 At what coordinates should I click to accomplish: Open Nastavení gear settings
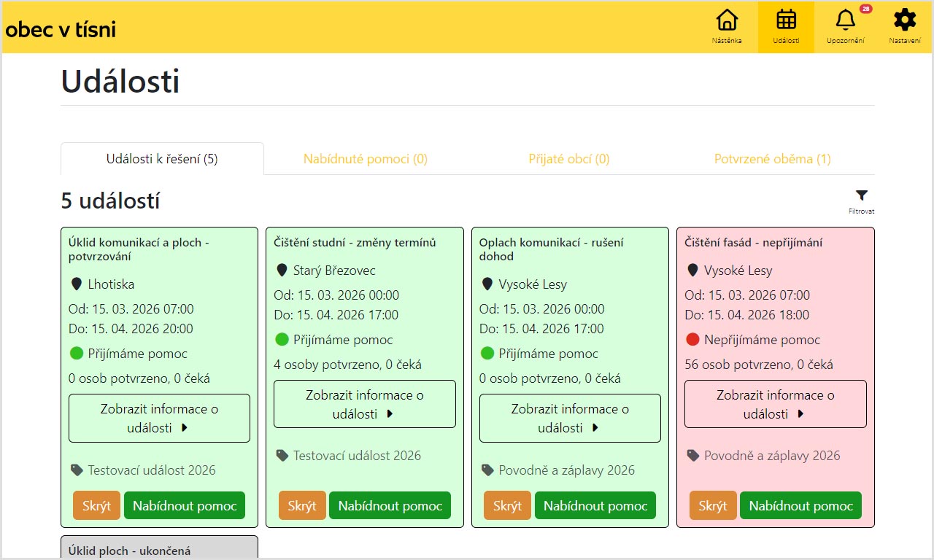click(x=904, y=20)
